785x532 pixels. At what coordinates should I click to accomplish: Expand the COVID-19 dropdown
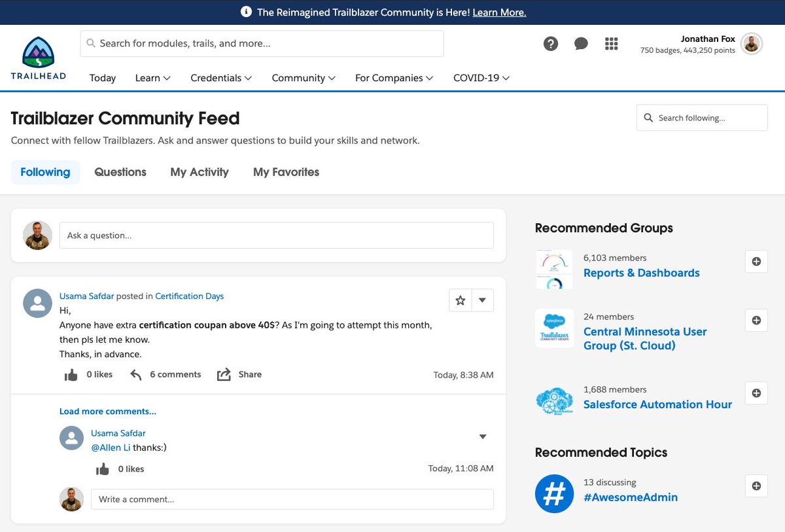(x=481, y=78)
